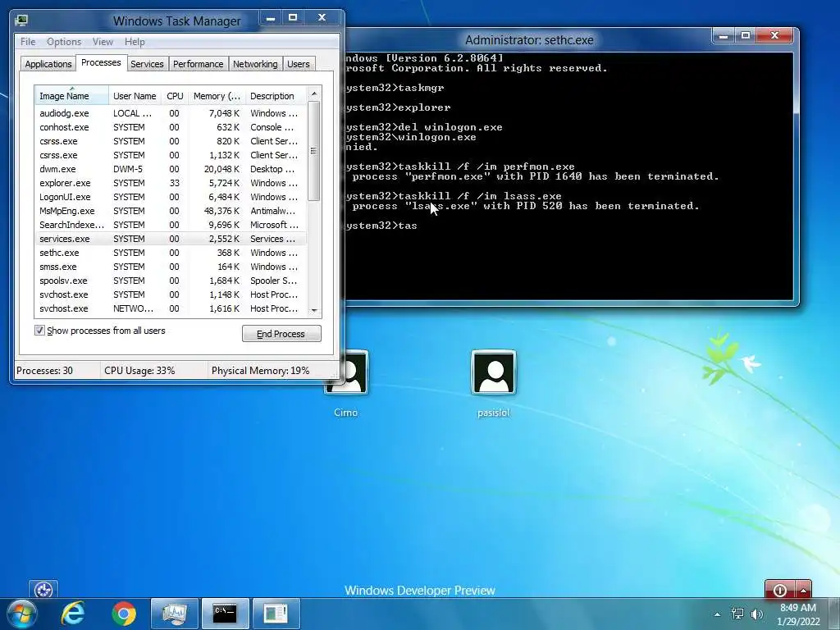This screenshot has width=840, height=630.
Task: Sort by User Name column header
Action: [135, 96]
